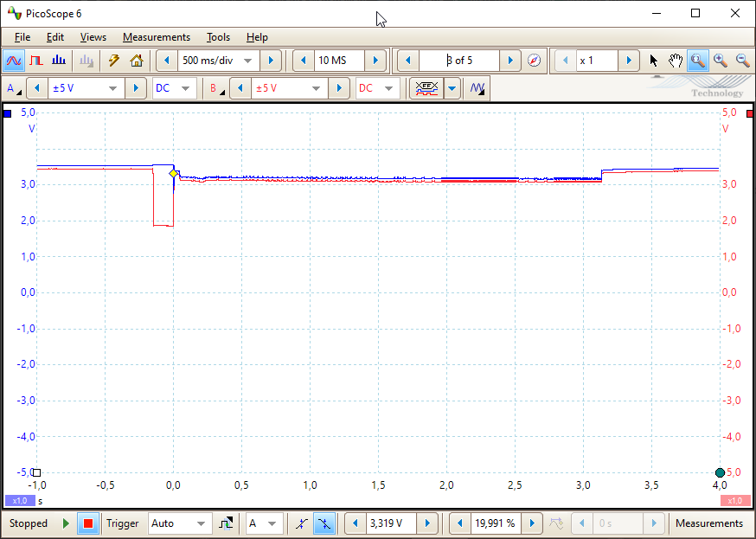Open Channel B options button

point(217,89)
